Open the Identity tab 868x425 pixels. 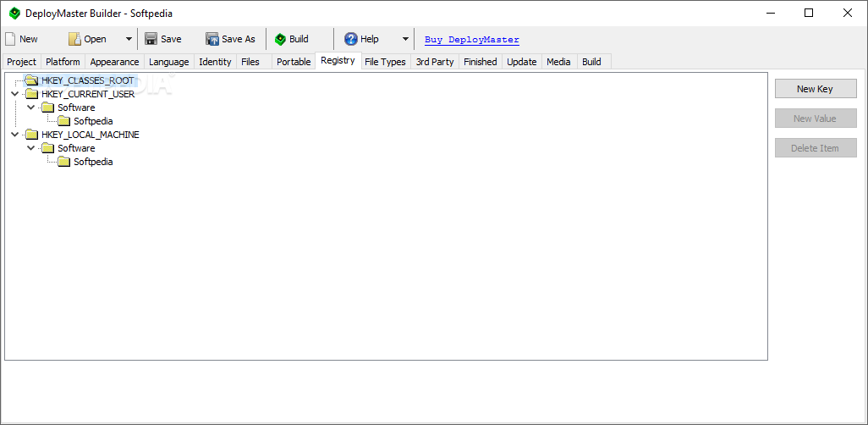(215, 62)
